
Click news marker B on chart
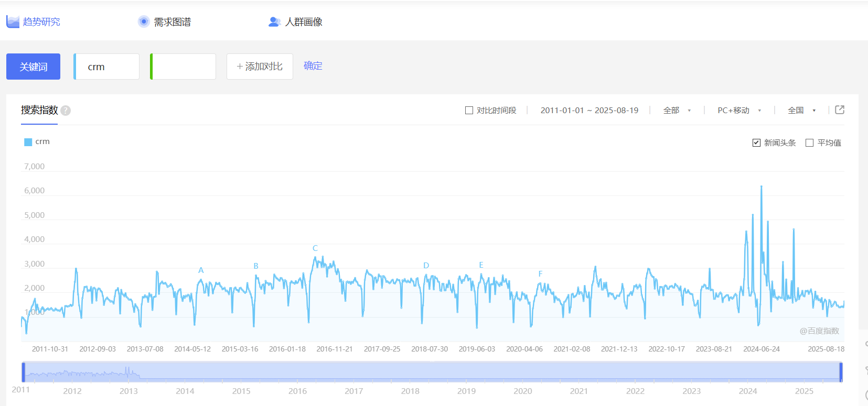tap(256, 266)
